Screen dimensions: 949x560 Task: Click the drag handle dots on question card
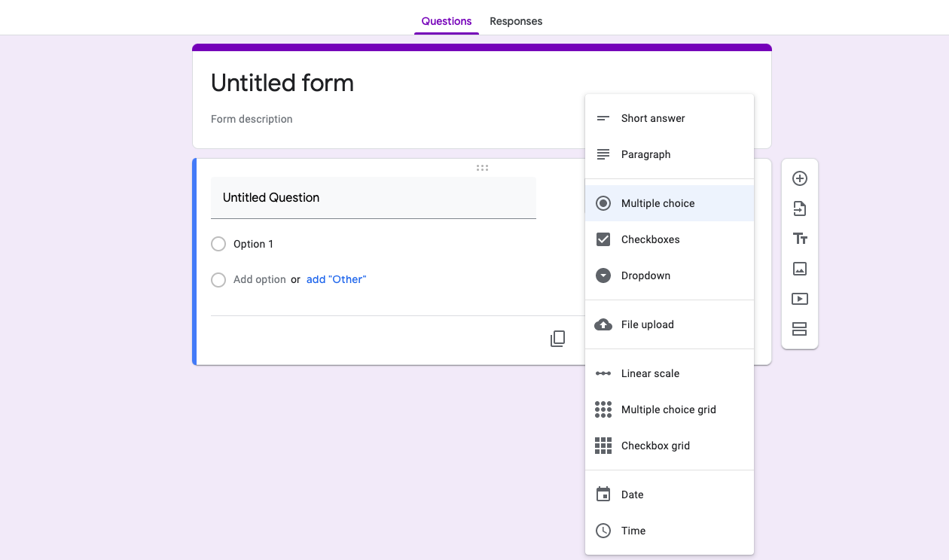coord(482,168)
